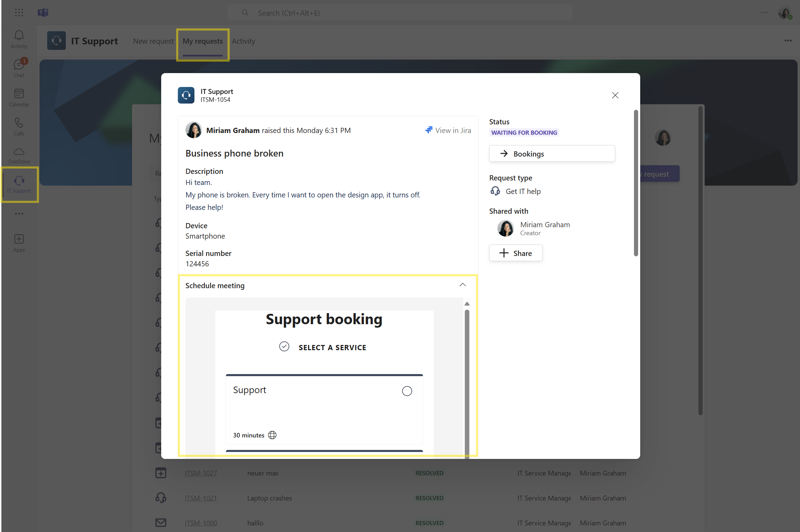Open OneDrive cloud icon in sidebar

pyautogui.click(x=19, y=156)
